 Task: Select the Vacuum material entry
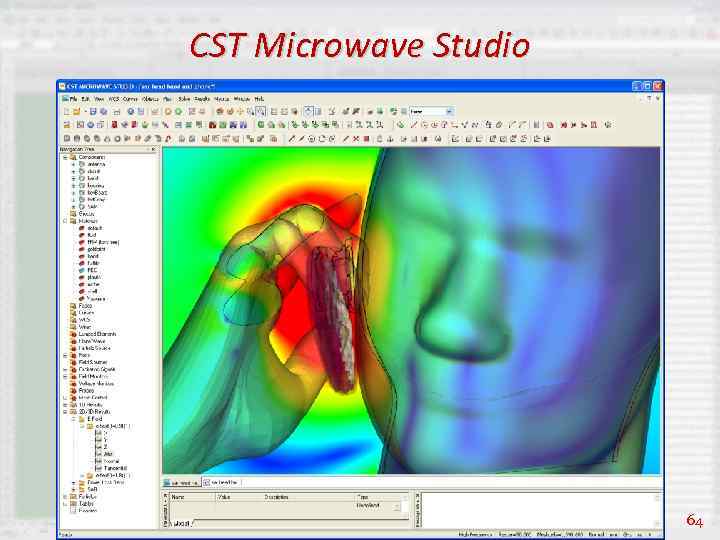click(96, 298)
